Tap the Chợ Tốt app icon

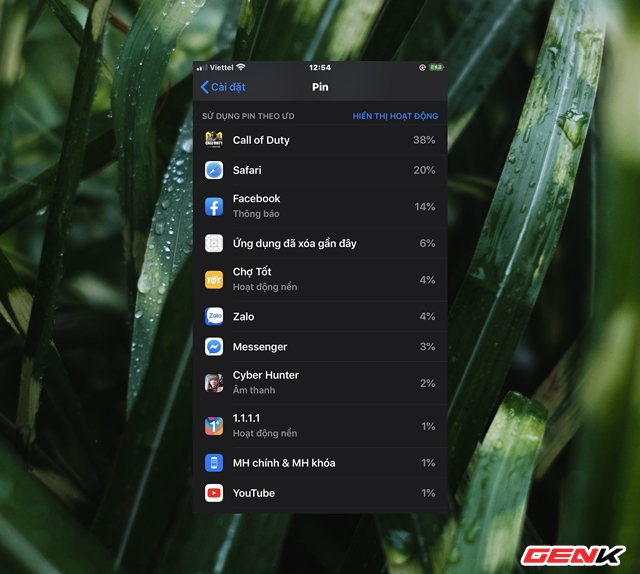213,279
